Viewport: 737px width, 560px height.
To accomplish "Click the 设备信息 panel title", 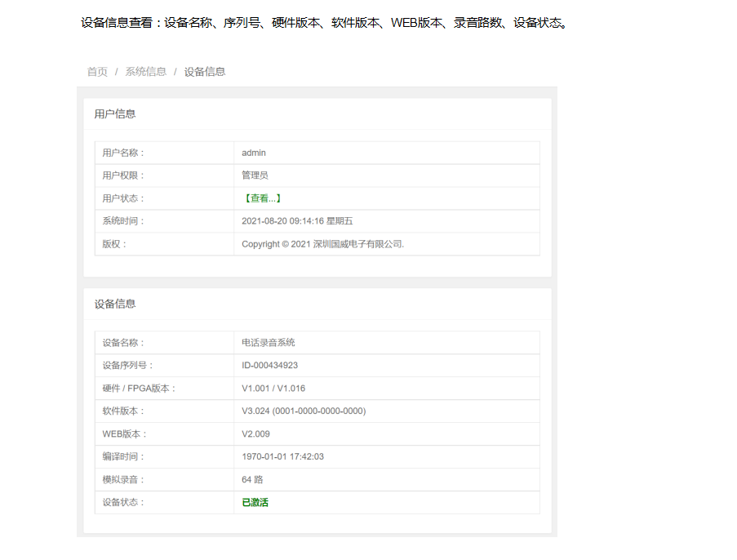I will [x=115, y=304].
